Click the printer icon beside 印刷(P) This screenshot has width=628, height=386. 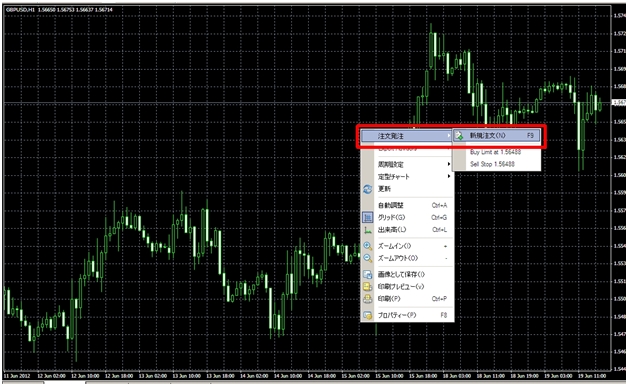click(x=367, y=299)
